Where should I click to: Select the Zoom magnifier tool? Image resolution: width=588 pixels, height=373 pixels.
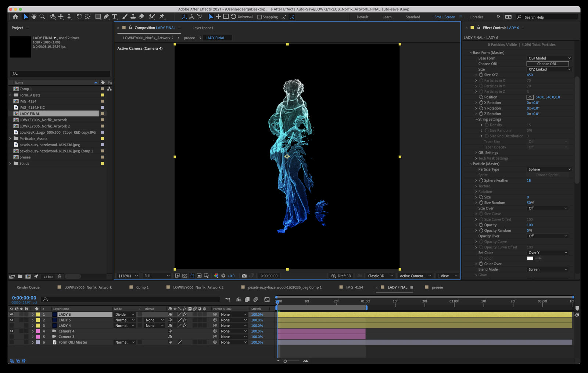42,17
